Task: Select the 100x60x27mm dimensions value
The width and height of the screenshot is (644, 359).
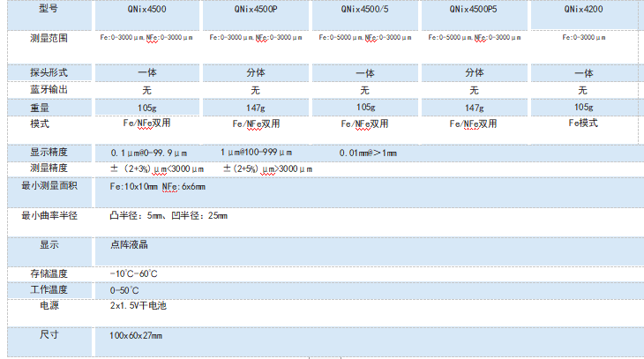Action: [x=136, y=336]
